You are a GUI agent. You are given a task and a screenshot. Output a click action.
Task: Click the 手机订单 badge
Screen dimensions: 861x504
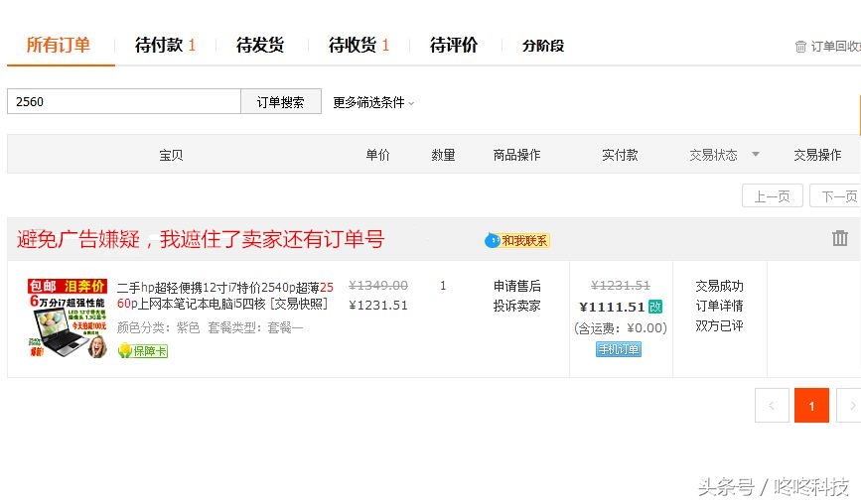click(x=619, y=349)
